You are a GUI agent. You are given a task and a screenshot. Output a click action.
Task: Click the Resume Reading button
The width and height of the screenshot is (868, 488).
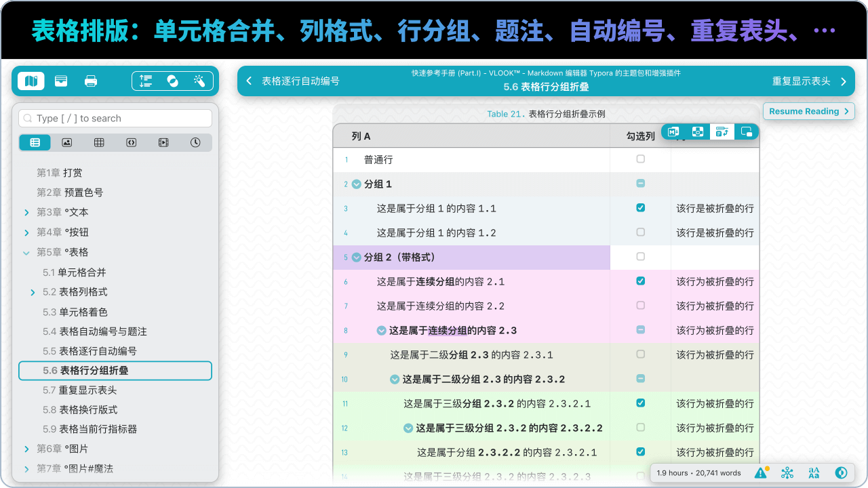(809, 111)
